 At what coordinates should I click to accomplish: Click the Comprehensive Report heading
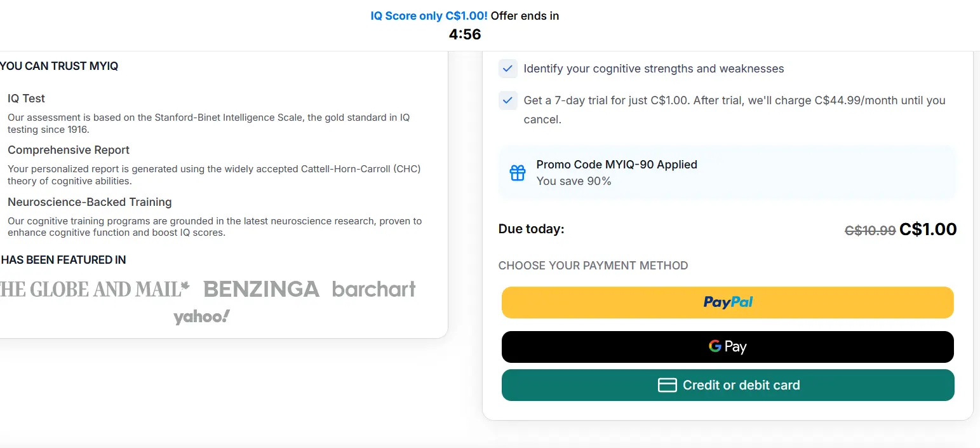coord(69,150)
